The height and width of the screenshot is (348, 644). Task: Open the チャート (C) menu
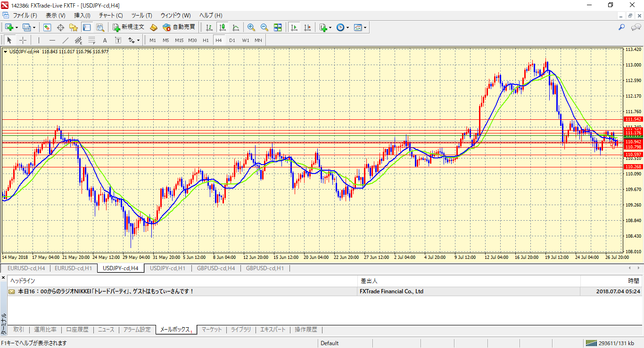(111, 16)
